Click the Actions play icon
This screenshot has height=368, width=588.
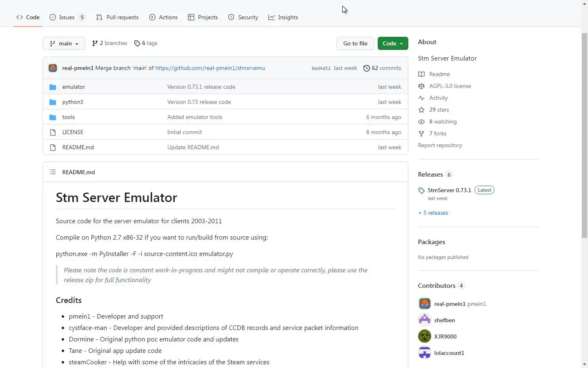click(152, 17)
